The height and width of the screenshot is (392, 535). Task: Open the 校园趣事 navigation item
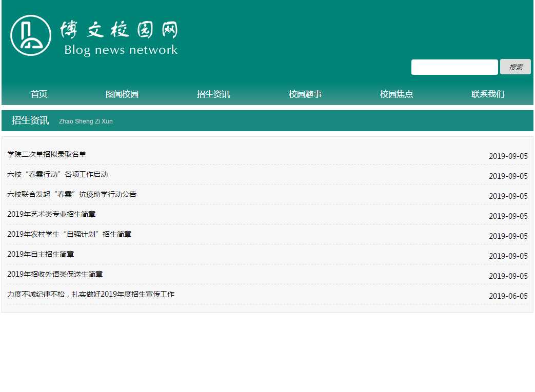[305, 94]
